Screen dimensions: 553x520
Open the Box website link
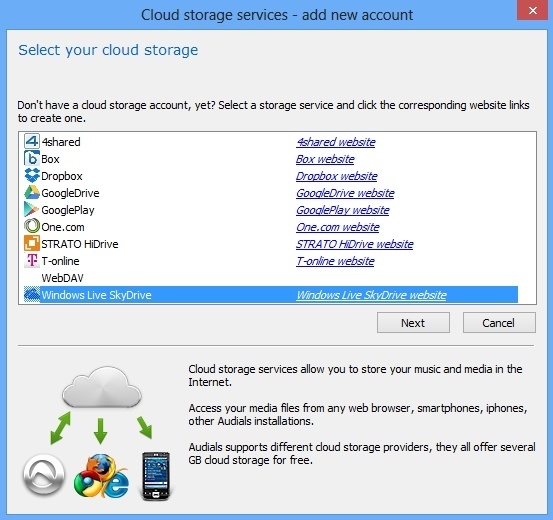325,159
